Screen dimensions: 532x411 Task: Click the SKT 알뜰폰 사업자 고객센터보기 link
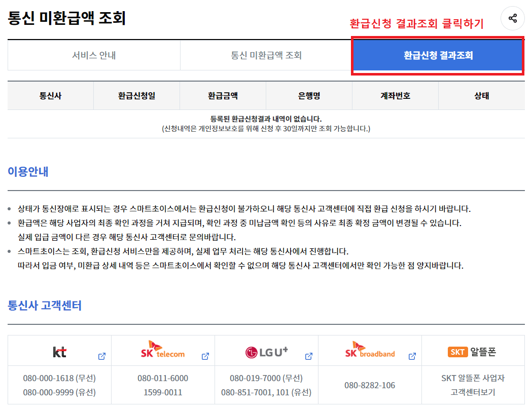pyautogui.click(x=473, y=385)
